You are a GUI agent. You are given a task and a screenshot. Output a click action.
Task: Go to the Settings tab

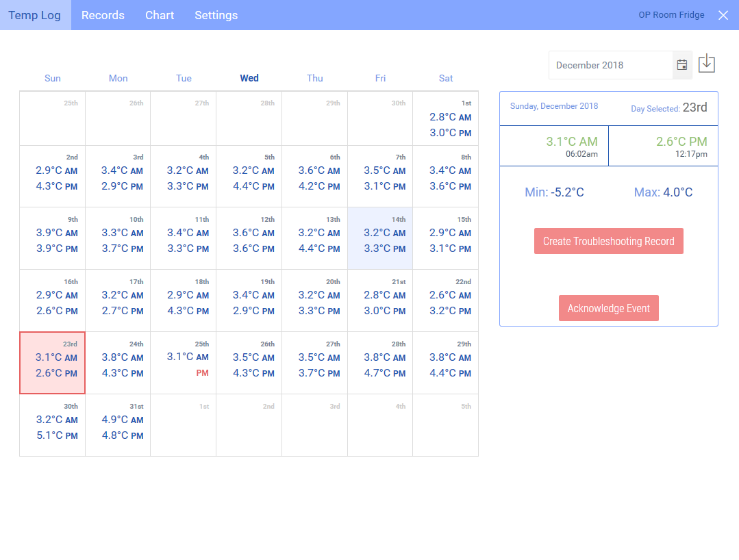coord(216,14)
